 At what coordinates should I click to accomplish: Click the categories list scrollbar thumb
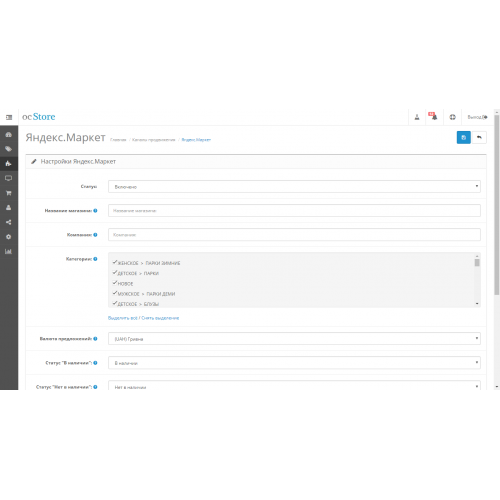pos(477,263)
